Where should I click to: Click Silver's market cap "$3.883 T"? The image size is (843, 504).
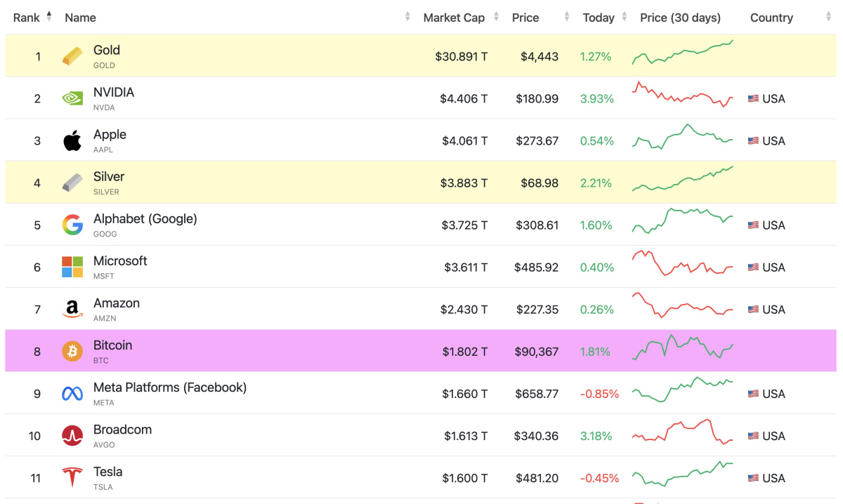pos(464,183)
